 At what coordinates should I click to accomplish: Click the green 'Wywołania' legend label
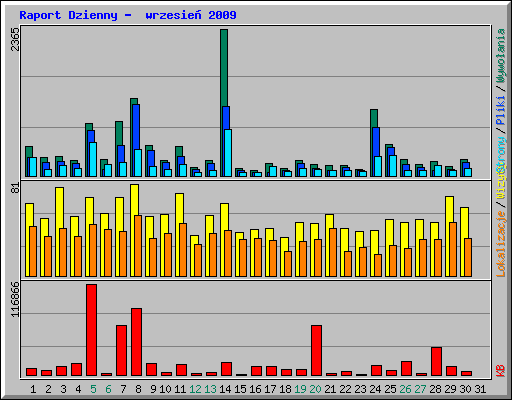501,56
